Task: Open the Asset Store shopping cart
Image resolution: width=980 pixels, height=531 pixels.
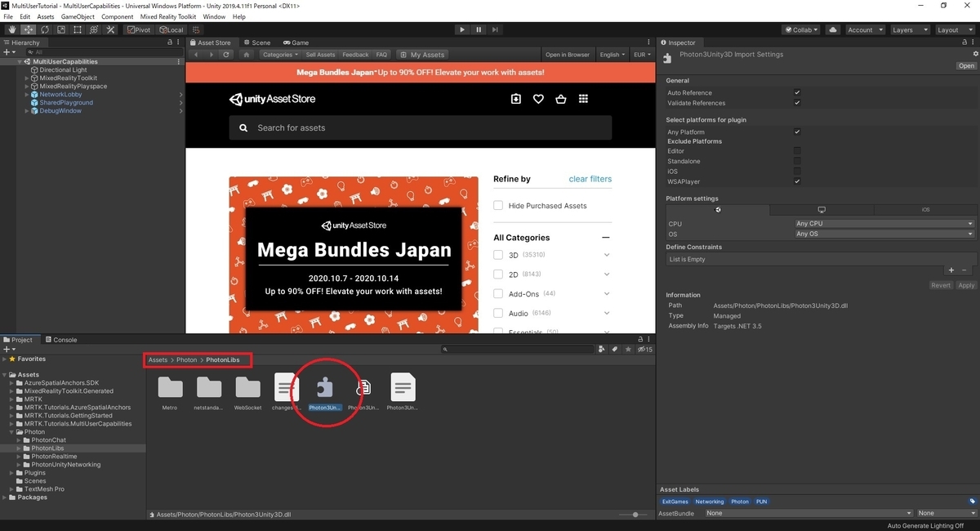Action: click(x=560, y=99)
